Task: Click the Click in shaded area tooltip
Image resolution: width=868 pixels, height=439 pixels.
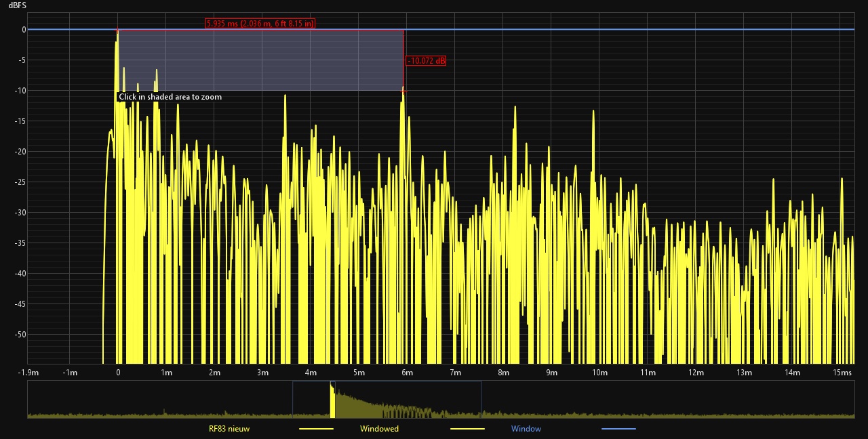Action: click(x=170, y=97)
